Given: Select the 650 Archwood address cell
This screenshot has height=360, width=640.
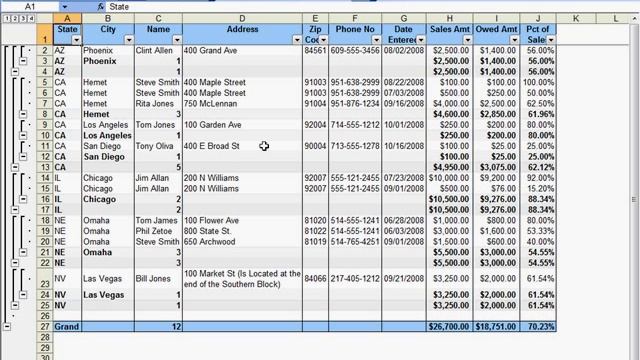Looking at the screenshot, I should pyautogui.click(x=242, y=242).
